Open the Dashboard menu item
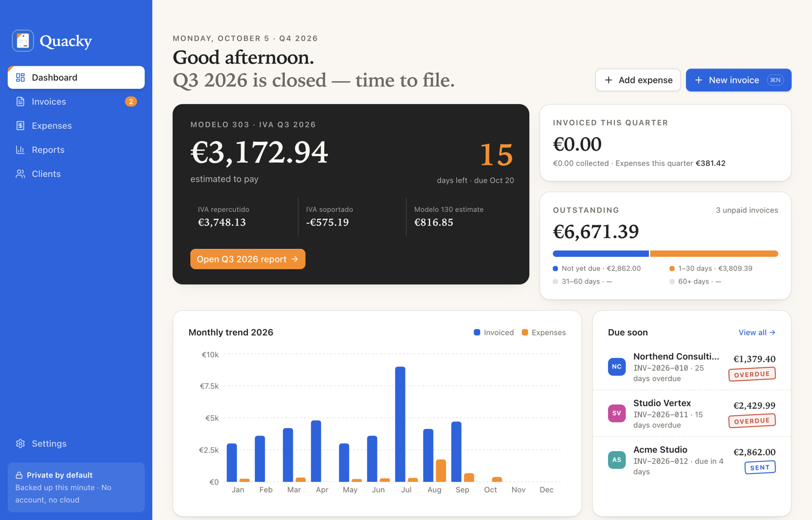812x520 pixels. click(x=76, y=78)
